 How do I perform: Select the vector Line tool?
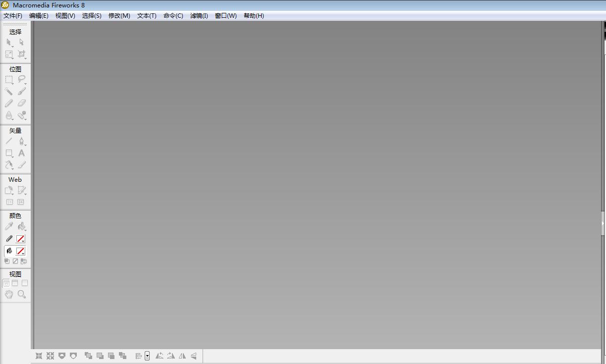(9, 141)
